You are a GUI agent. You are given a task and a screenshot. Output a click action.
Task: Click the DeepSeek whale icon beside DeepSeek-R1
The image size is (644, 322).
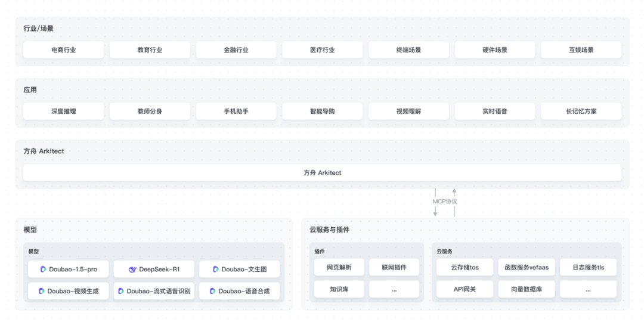pyautogui.click(x=132, y=270)
